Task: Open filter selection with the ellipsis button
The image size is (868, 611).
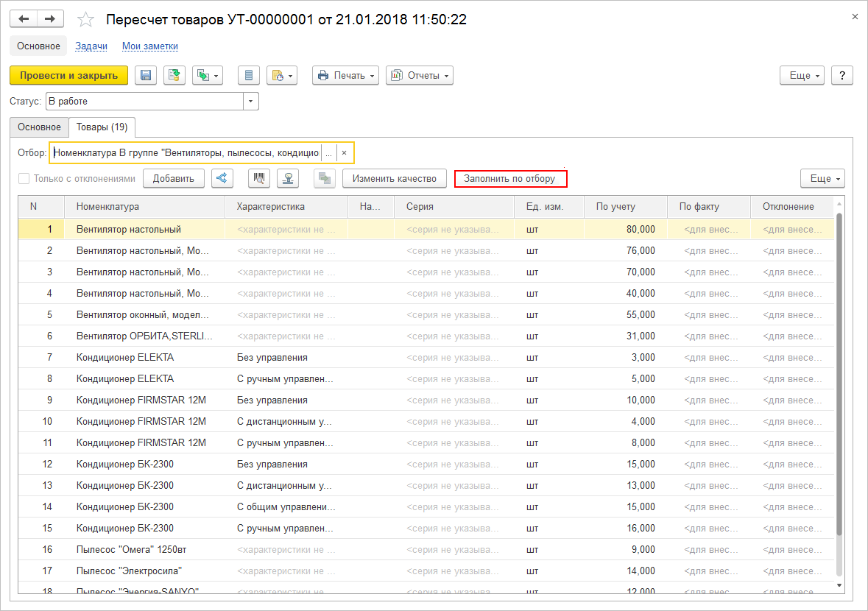Action: pyautogui.click(x=329, y=153)
